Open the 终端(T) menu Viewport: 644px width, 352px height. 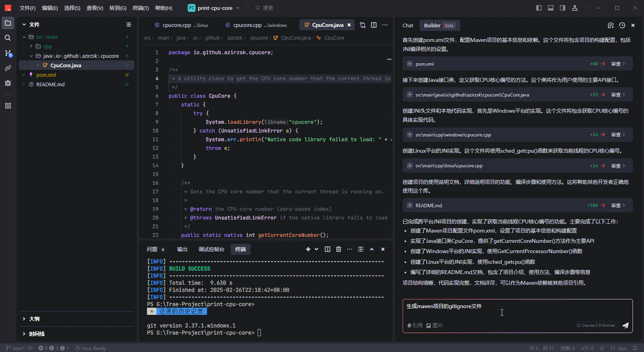[141, 8]
